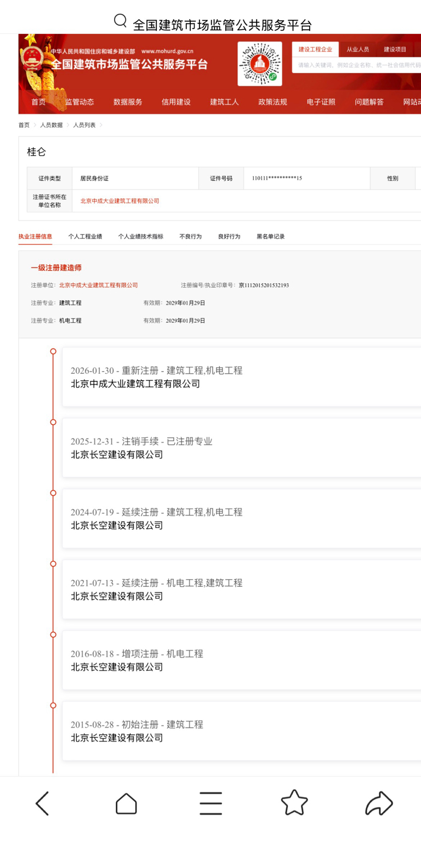Image resolution: width=421 pixels, height=868 pixels.
Task: Select the 建设工程企业 search tab
Action: (x=315, y=49)
